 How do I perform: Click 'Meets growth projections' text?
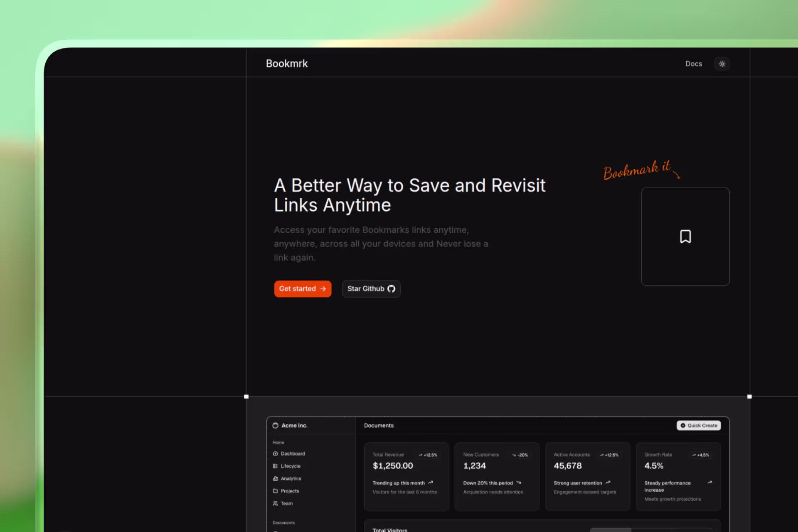pyautogui.click(x=672, y=499)
